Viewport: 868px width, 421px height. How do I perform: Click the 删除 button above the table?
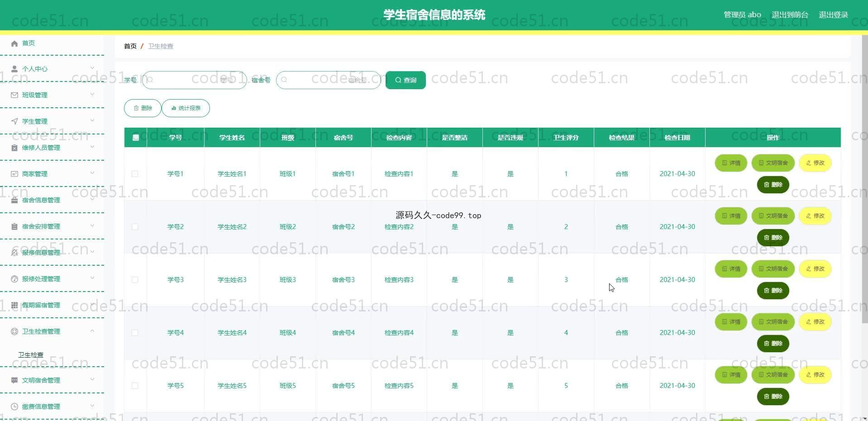(x=143, y=108)
